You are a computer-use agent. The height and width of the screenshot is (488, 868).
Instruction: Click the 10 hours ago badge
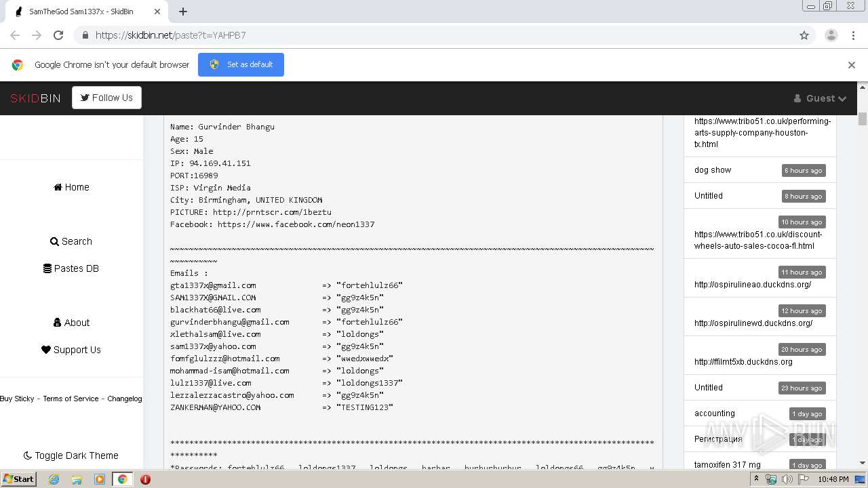[802, 222]
